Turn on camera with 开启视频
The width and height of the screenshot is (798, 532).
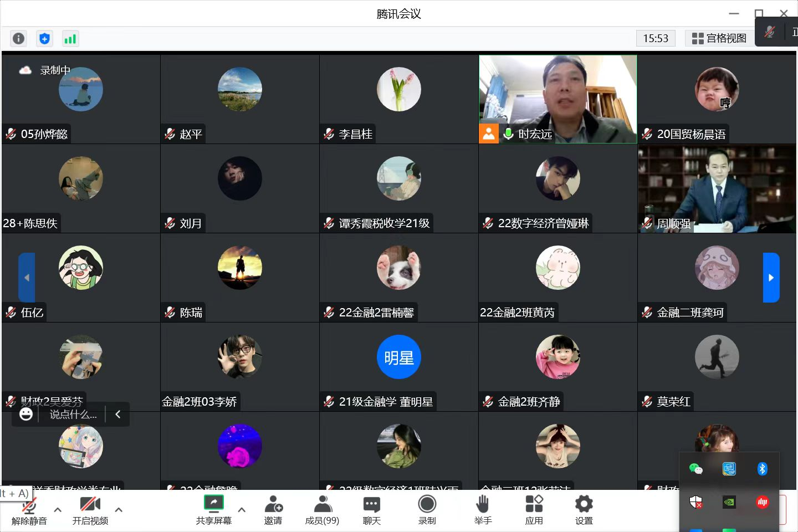click(90, 510)
